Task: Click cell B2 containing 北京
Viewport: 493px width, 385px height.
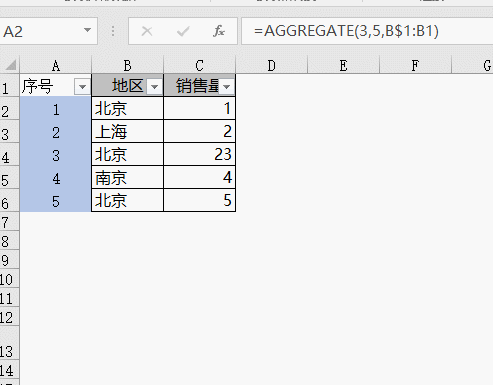Action: (128, 109)
